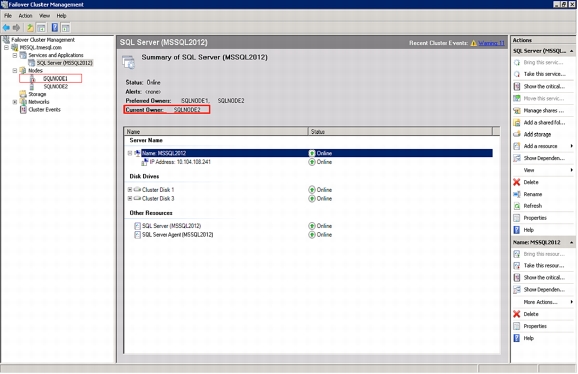Open Cluster Events in the tree

click(x=44, y=109)
